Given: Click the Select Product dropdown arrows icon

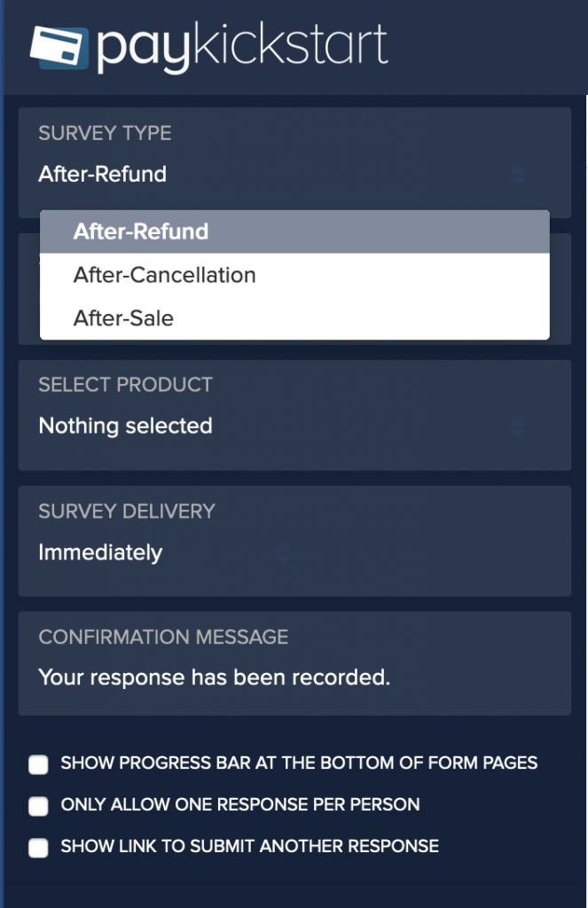Looking at the screenshot, I should (x=519, y=427).
